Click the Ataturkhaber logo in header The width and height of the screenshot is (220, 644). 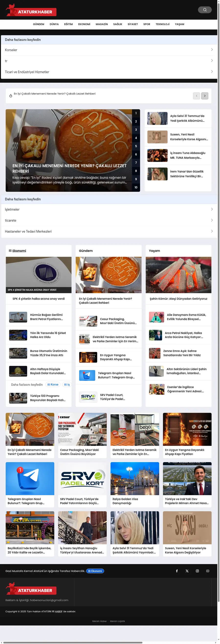(31, 10)
